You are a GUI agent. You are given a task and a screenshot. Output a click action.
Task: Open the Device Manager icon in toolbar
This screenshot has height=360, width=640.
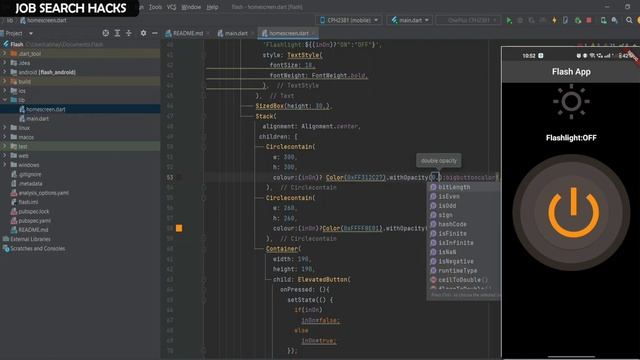click(603, 20)
